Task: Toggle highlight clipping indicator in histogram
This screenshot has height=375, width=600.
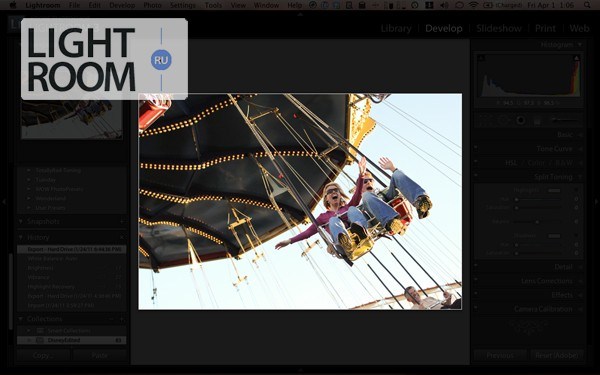Action: coord(576,58)
